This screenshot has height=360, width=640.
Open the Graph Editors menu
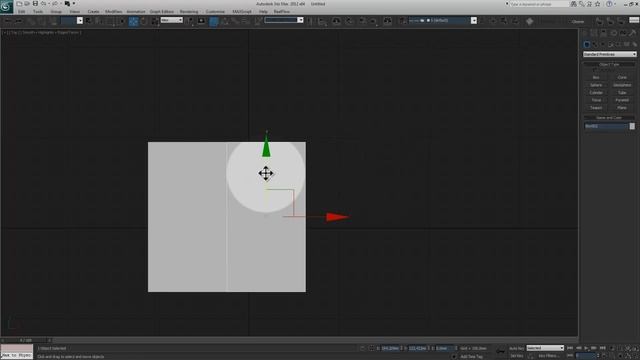(x=162, y=12)
